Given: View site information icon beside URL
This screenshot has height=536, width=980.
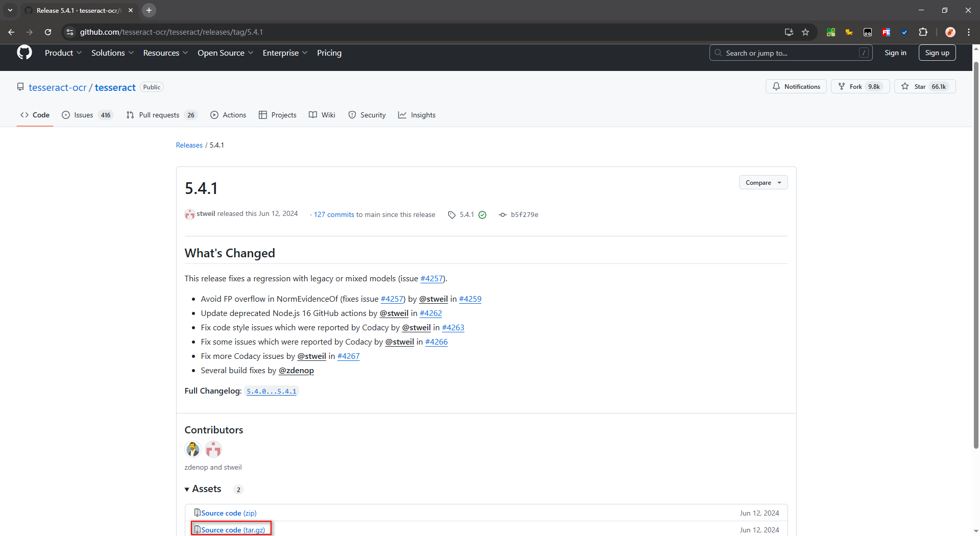Looking at the screenshot, I should click(70, 32).
